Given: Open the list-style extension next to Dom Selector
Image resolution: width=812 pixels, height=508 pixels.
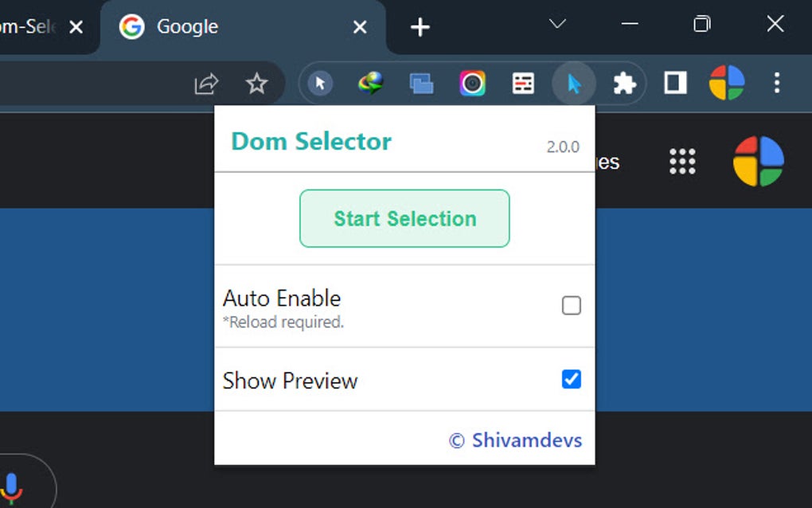Looking at the screenshot, I should [523, 83].
